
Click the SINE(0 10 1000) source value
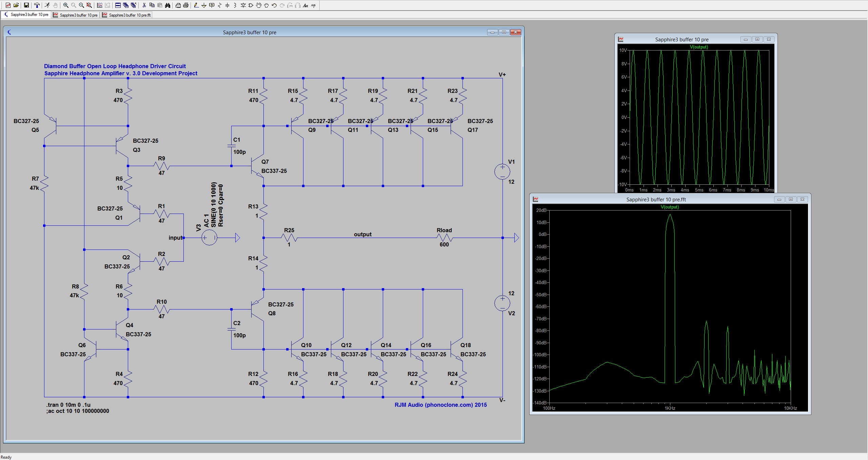[x=214, y=204]
